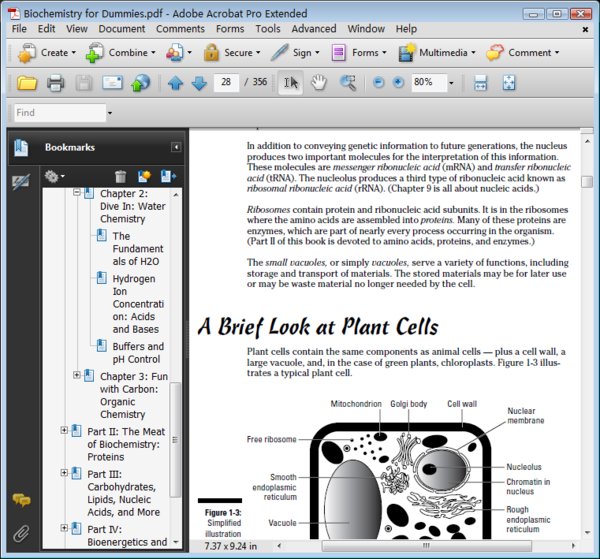Click the Sign pen icon
600x559 pixels.
point(280,53)
